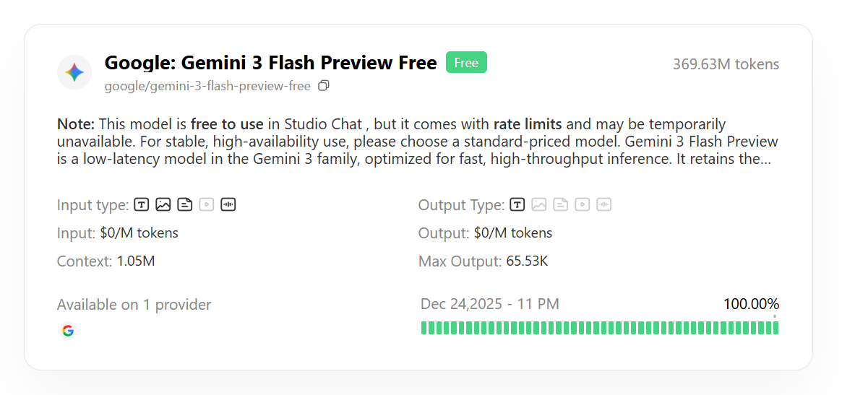Click the greyed video output type icon
This screenshot has width=868, height=395.
[x=583, y=205]
